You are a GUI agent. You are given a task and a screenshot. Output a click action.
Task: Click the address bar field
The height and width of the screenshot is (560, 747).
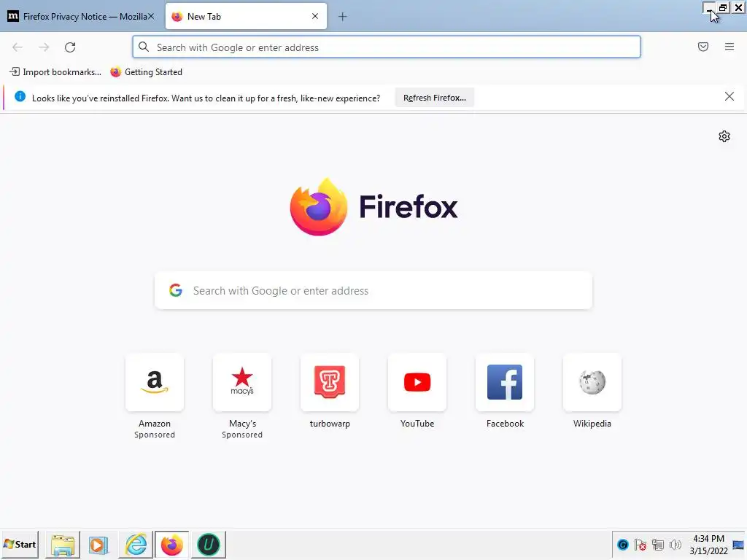(x=387, y=47)
